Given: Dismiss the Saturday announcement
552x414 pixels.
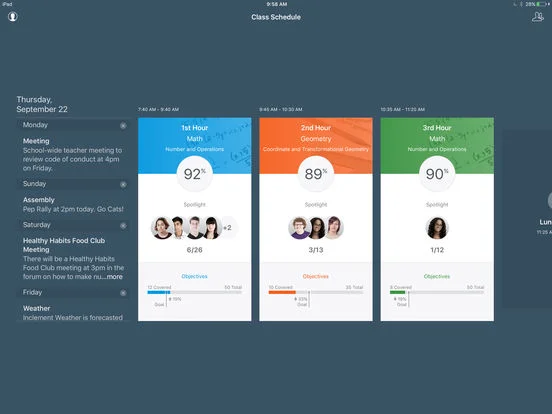Looking at the screenshot, I should pyautogui.click(x=123, y=225).
